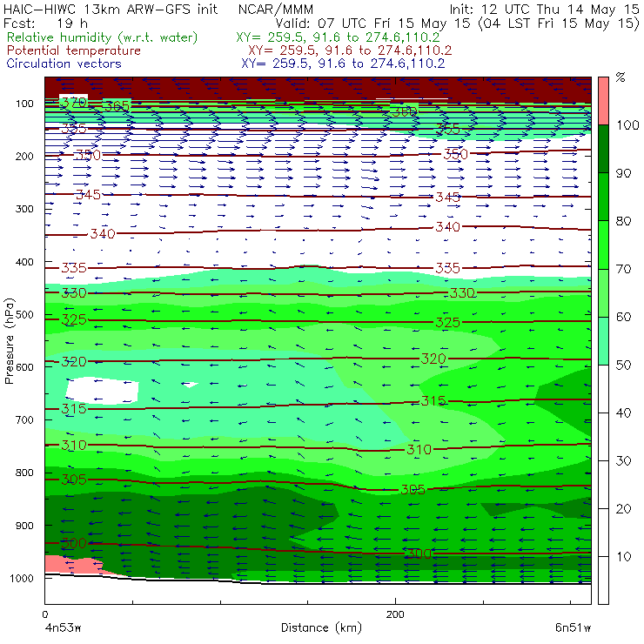Click the '800' pressure axis tick label
This screenshot has height=644, width=644.
[24, 473]
